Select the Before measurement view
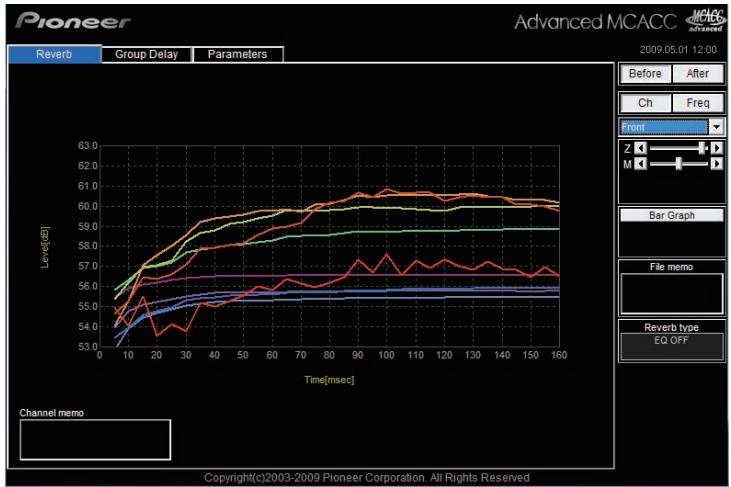The width and height of the screenshot is (731, 487). coord(645,74)
